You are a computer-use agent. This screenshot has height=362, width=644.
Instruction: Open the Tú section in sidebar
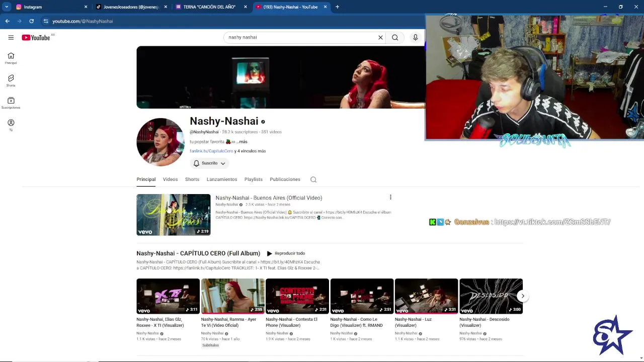[x=11, y=125]
